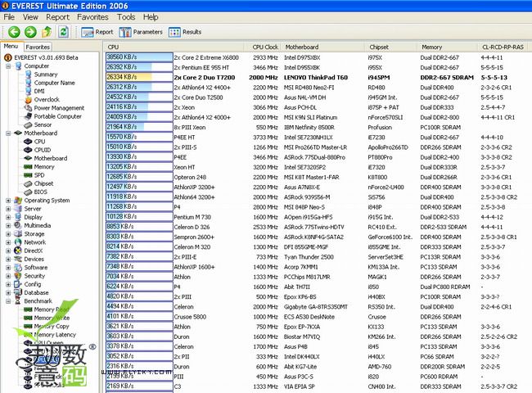Screen dimensions: 532x393
Task: Open the Help menu
Action: tap(151, 17)
